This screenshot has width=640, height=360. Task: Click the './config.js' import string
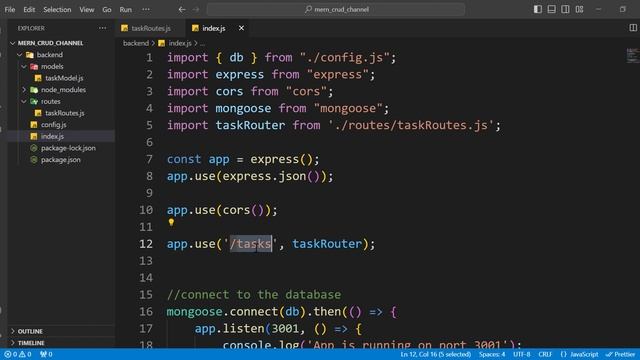[x=344, y=58]
